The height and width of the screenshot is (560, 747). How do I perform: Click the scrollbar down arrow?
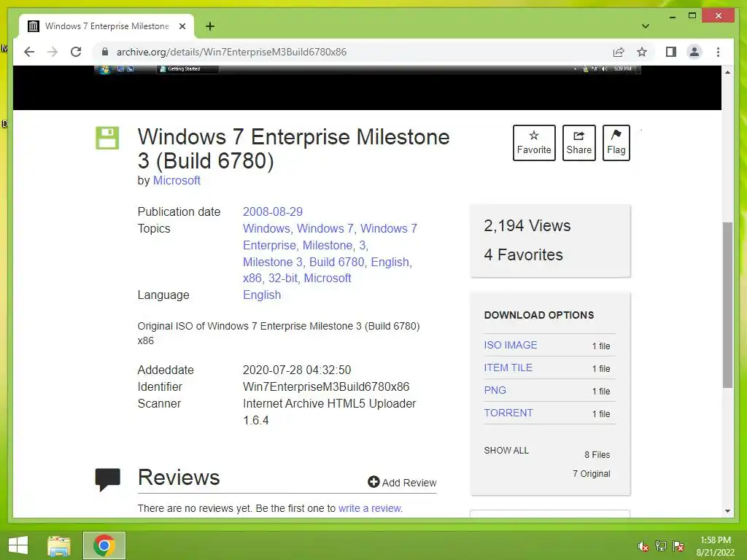[727, 511]
